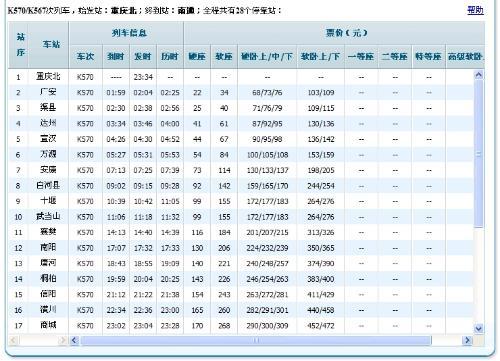
Task: Click the vertical scrollbar down arrow
Action: tap(479, 329)
